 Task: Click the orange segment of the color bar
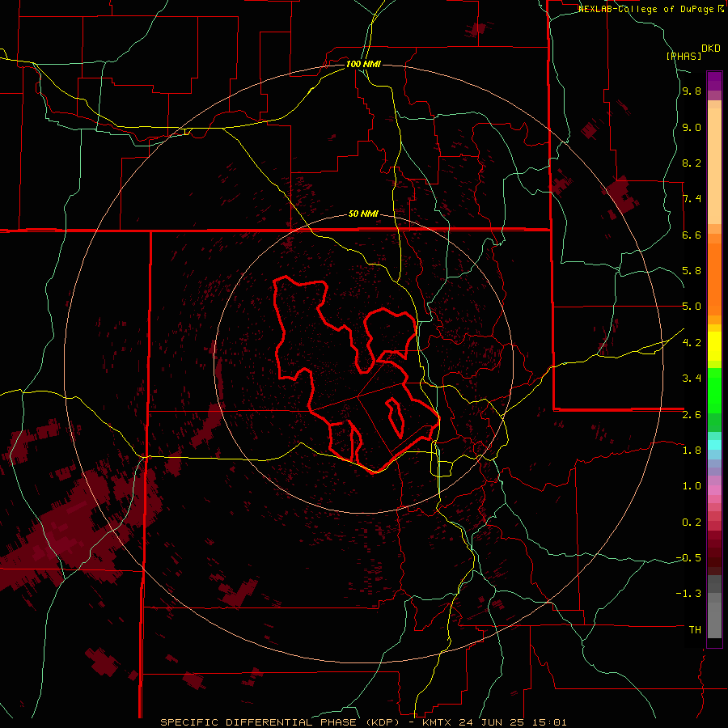pyautogui.click(x=714, y=278)
